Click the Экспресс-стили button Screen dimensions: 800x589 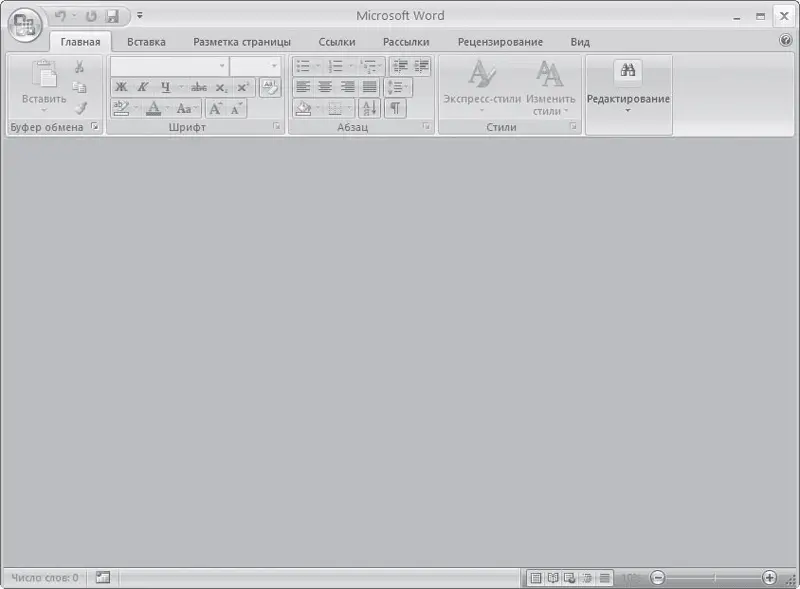pos(482,88)
